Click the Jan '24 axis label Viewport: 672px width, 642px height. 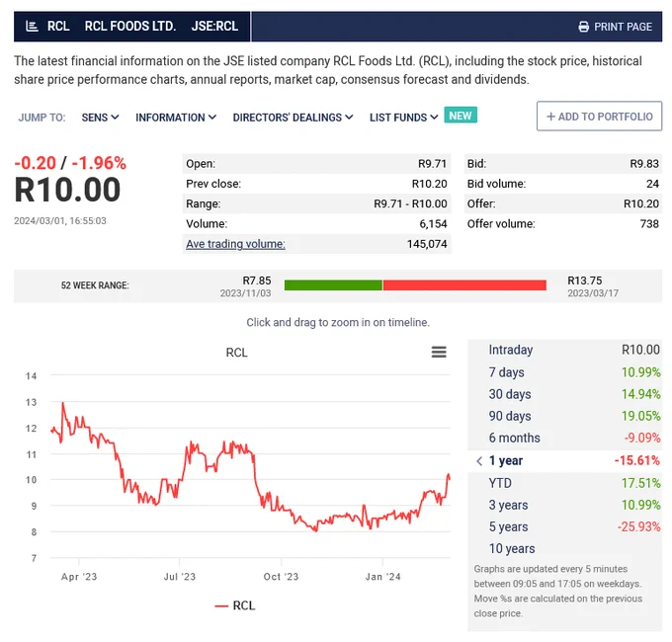pos(382,577)
